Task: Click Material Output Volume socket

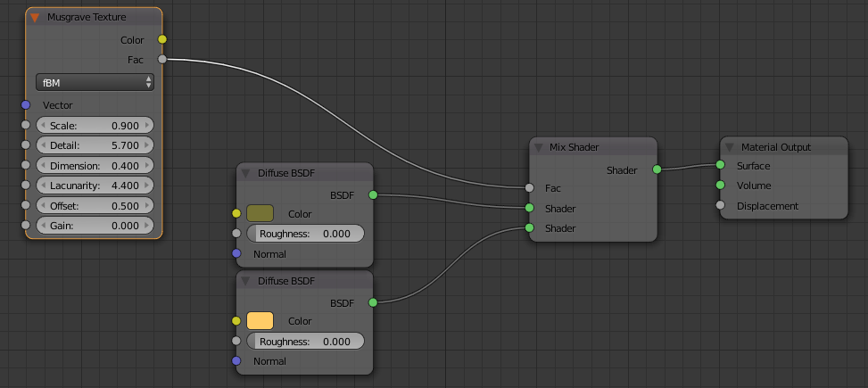Action: point(720,185)
